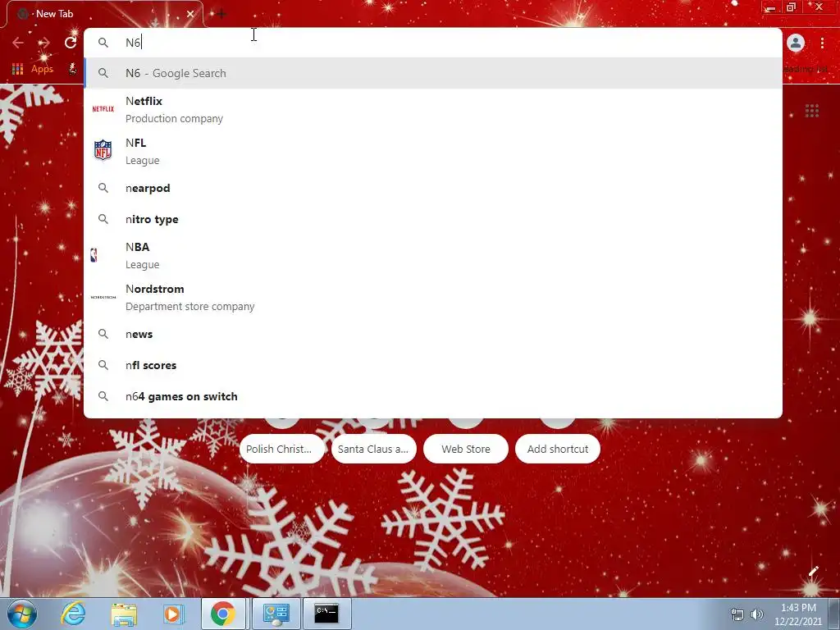Open the Command Prompt taskbar item
The height and width of the screenshot is (630, 840).
coord(326,614)
